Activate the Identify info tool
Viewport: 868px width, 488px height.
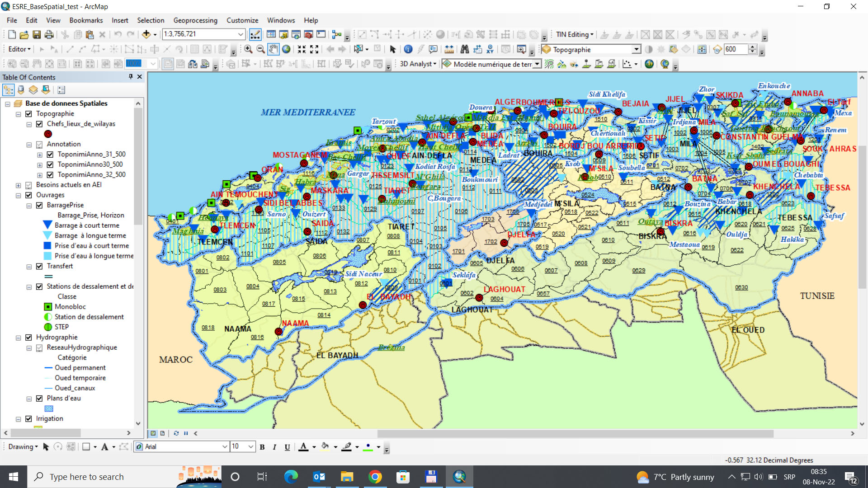click(x=408, y=49)
